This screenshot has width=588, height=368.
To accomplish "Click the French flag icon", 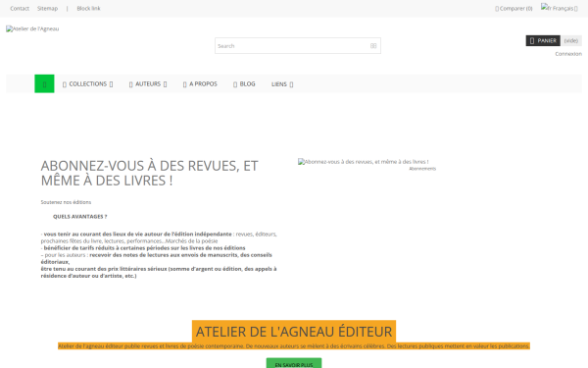I will (547, 8).
